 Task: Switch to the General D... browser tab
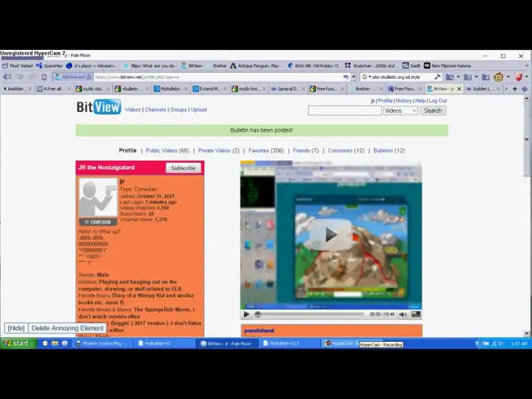(288, 89)
